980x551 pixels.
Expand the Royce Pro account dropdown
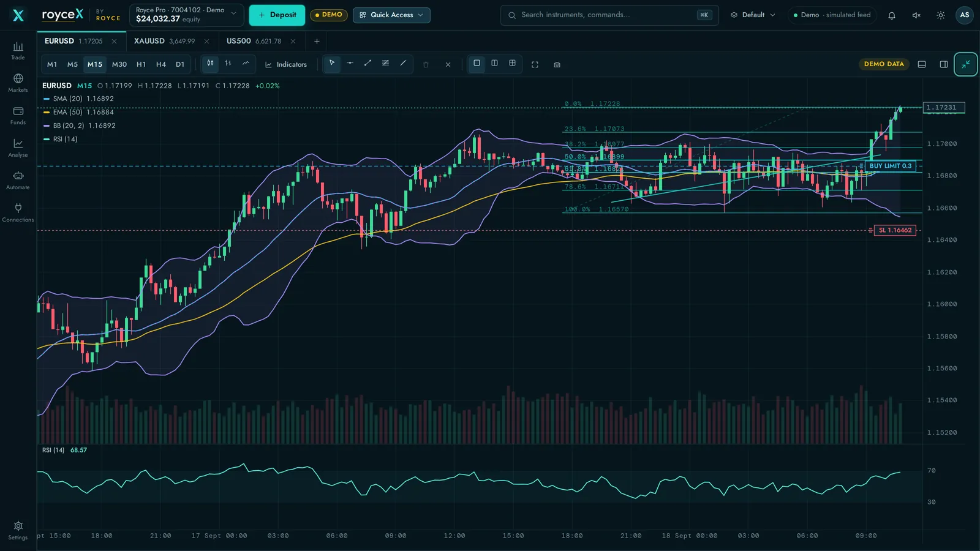[x=186, y=15]
